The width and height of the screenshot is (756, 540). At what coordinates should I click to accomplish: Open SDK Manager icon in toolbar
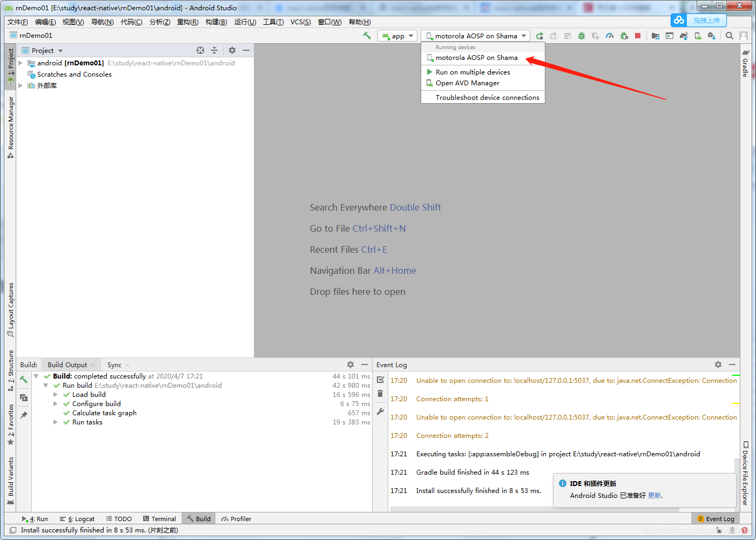tap(712, 36)
